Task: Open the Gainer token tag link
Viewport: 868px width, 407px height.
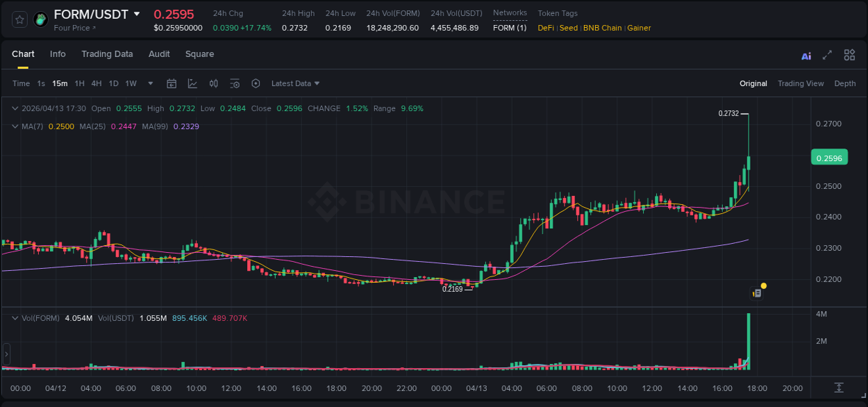Action: point(638,28)
